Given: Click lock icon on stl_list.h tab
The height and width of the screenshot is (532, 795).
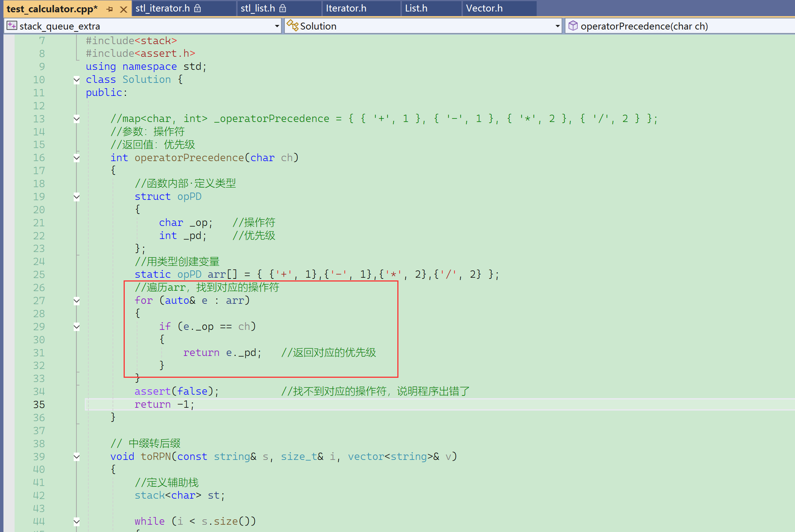Looking at the screenshot, I should tap(283, 8).
